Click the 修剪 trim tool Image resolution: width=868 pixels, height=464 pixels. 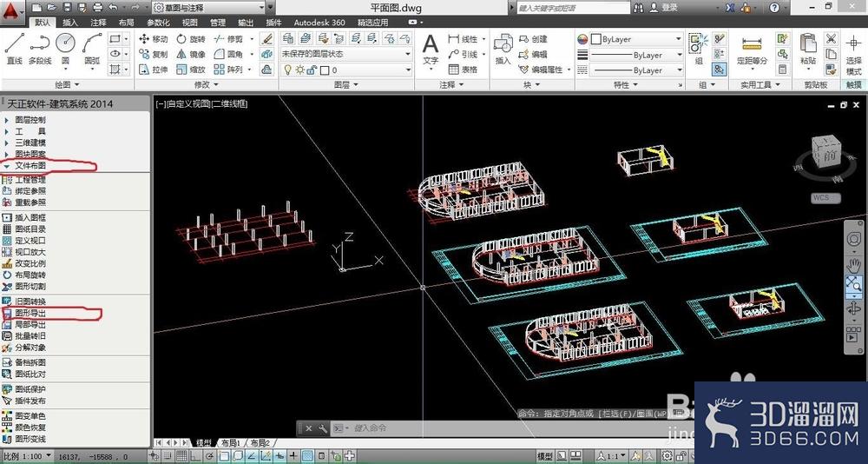pyautogui.click(x=228, y=39)
